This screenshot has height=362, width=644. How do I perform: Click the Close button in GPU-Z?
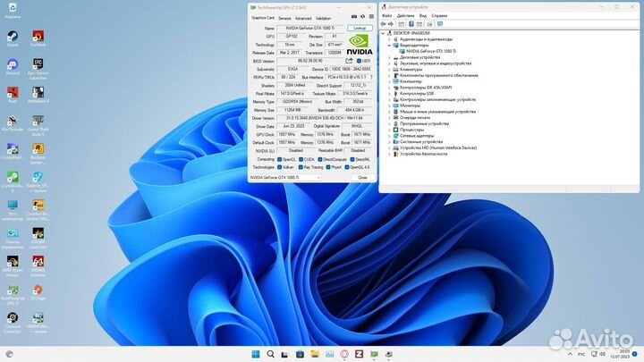pyautogui.click(x=362, y=178)
